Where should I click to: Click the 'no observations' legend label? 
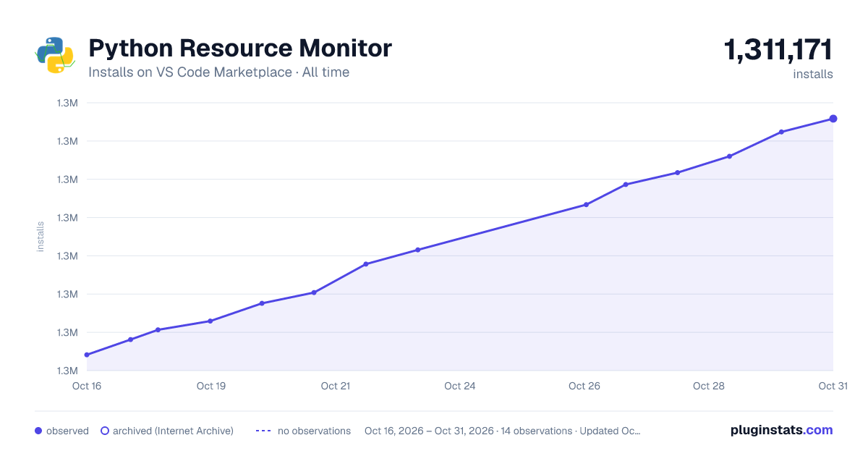coord(314,431)
